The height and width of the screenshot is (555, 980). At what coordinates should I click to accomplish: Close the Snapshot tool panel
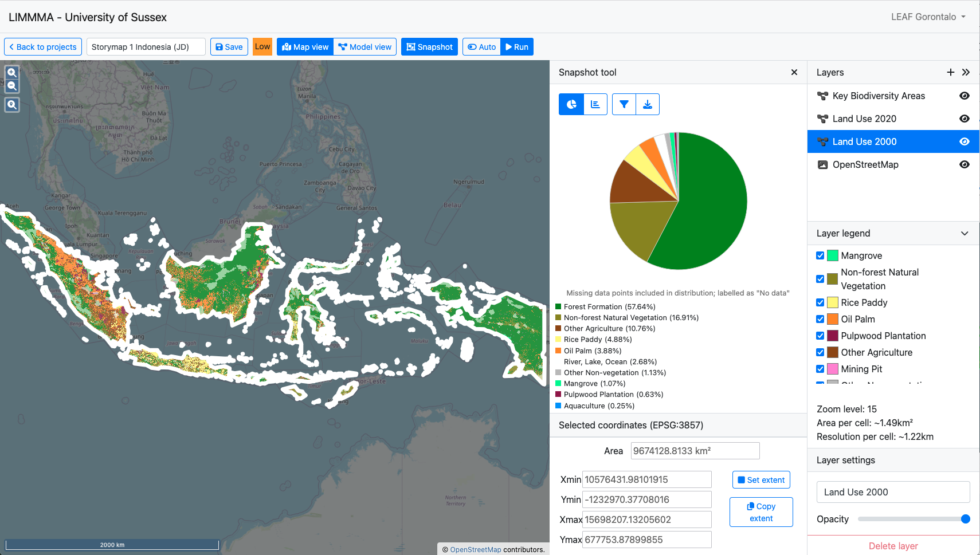click(x=794, y=72)
